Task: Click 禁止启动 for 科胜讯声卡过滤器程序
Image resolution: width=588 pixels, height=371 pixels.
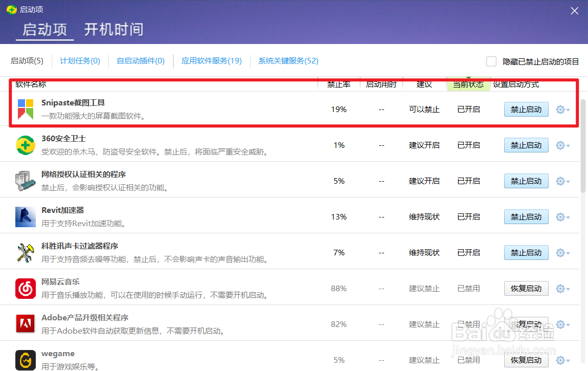Action: [x=526, y=252]
